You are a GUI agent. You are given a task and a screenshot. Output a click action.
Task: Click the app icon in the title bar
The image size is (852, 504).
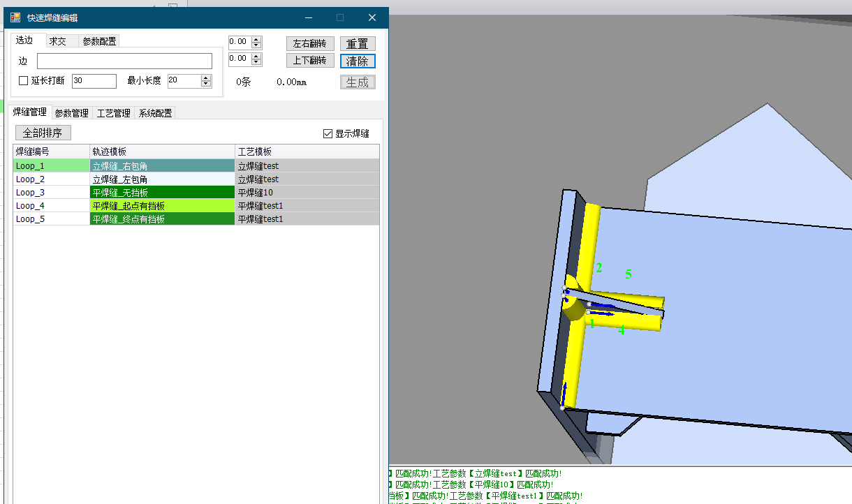[x=15, y=17]
